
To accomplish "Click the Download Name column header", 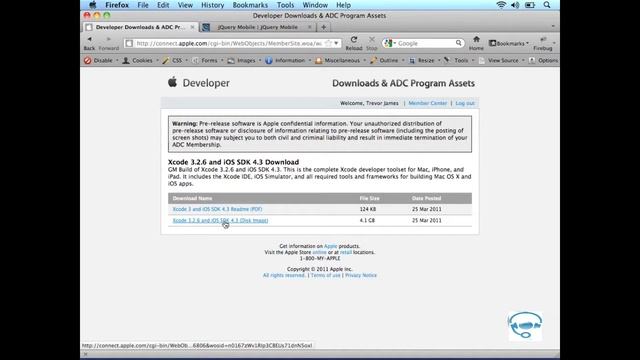I will (192, 198).
